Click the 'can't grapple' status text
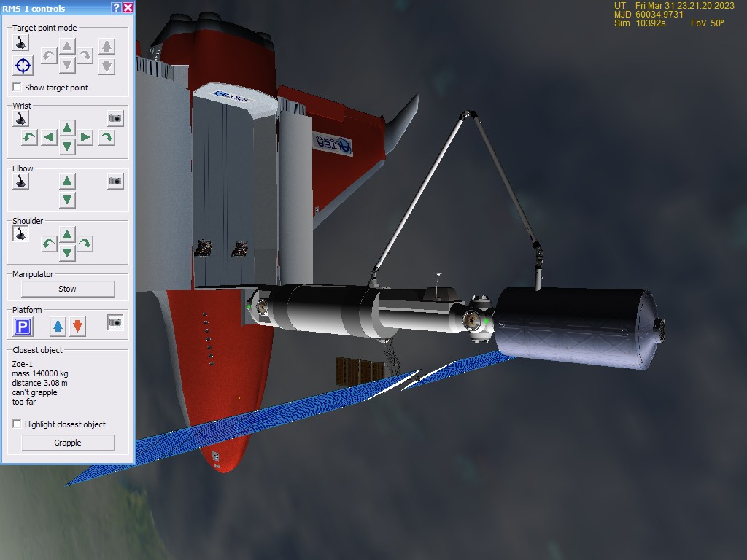747x560 pixels. coord(34,392)
